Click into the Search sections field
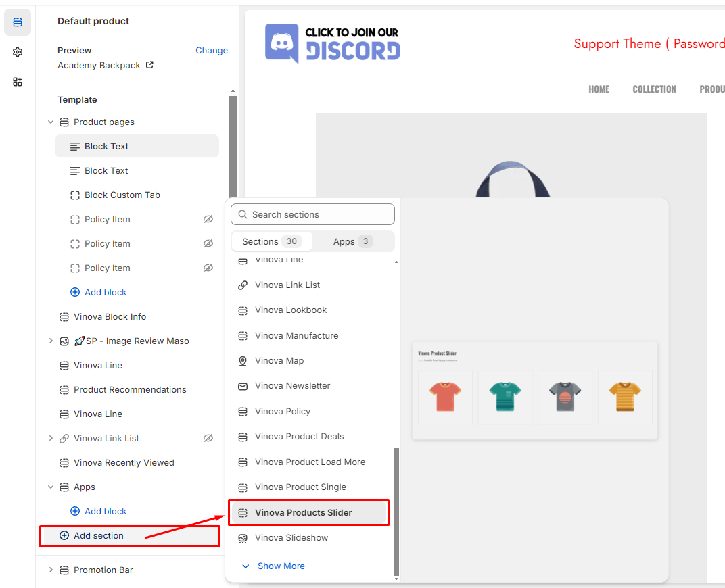This screenshot has width=725, height=588. [312, 214]
